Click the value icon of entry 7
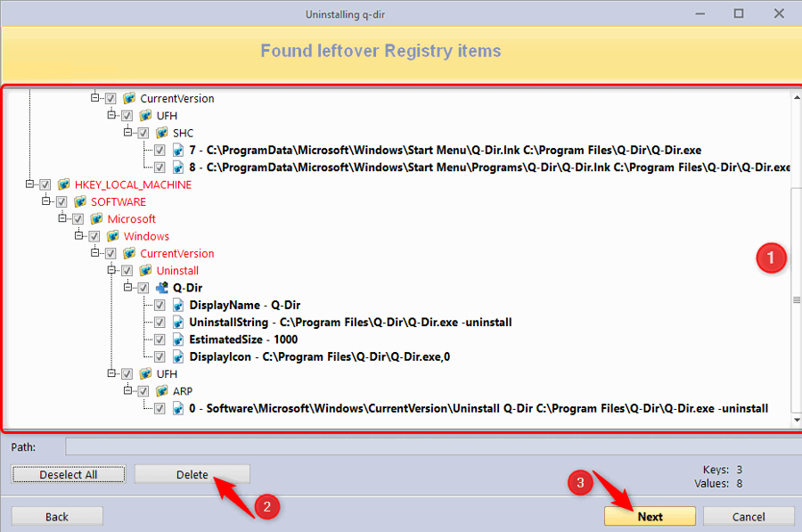 pos(178,150)
